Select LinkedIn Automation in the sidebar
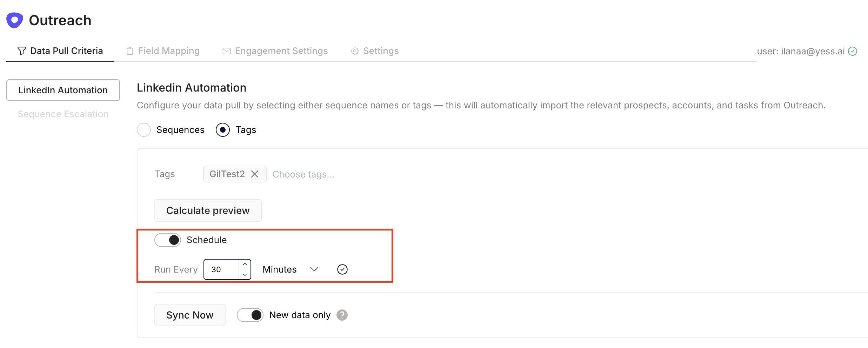 [x=63, y=90]
